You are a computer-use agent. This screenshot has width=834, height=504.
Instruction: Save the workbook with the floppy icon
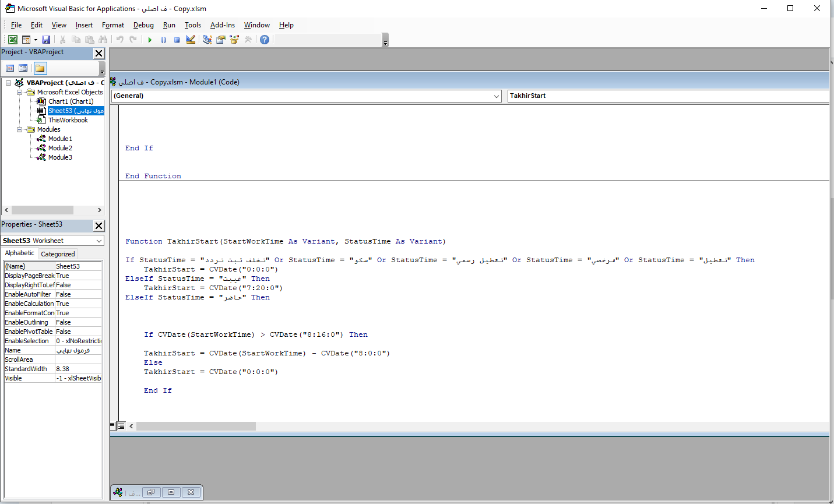click(x=46, y=40)
